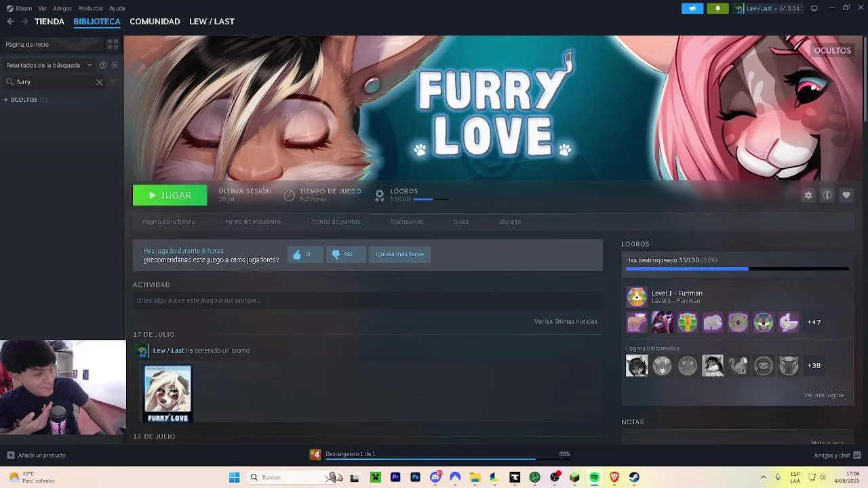Open the COMUNIDAD tab
This screenshot has height=488, width=868.
click(x=155, y=22)
